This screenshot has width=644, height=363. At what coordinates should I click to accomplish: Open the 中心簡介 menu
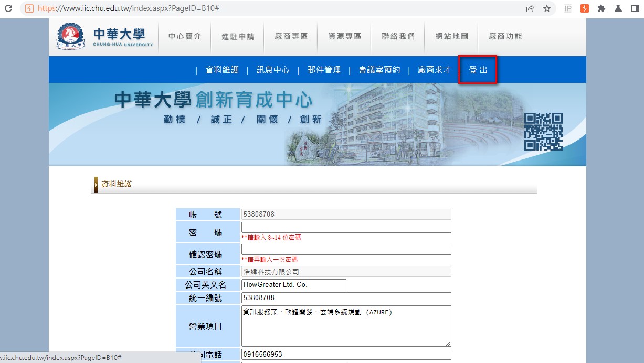185,37
